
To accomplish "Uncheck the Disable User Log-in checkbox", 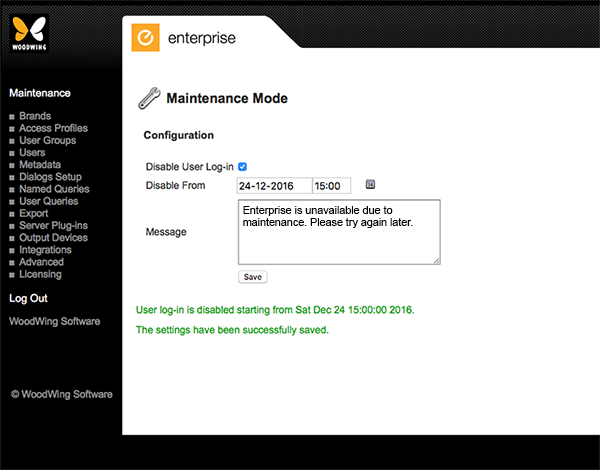I will coord(242,166).
